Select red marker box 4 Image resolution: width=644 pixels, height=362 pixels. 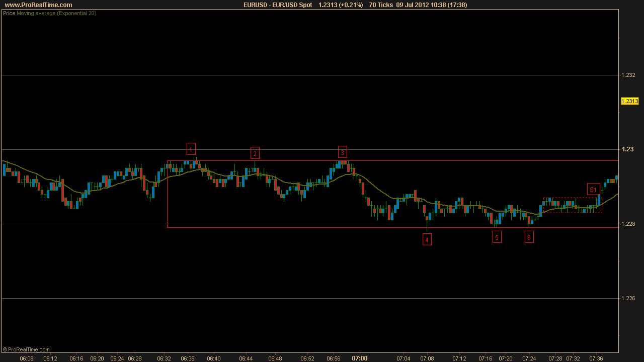point(427,240)
